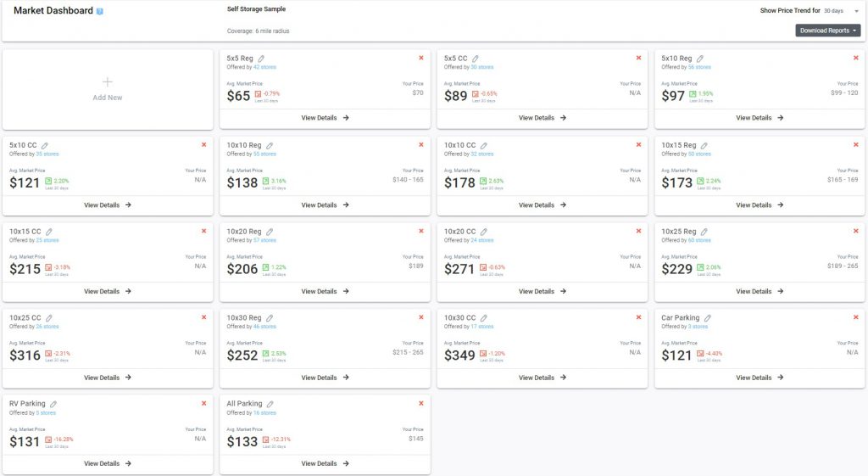Click pencil icon next to 10x10 CC
The image size is (868, 476).
pos(483,146)
